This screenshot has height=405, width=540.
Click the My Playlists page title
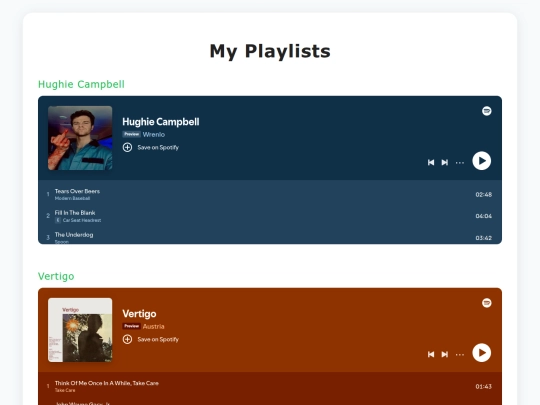tap(270, 51)
